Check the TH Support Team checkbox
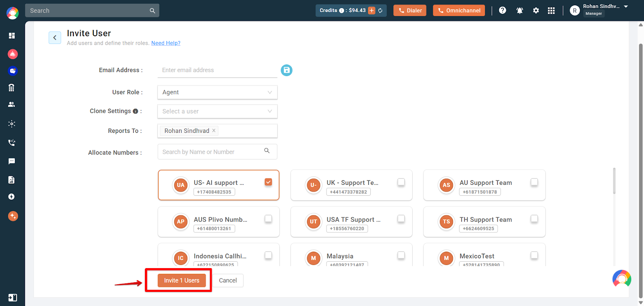The height and width of the screenshot is (306, 644). point(534,219)
